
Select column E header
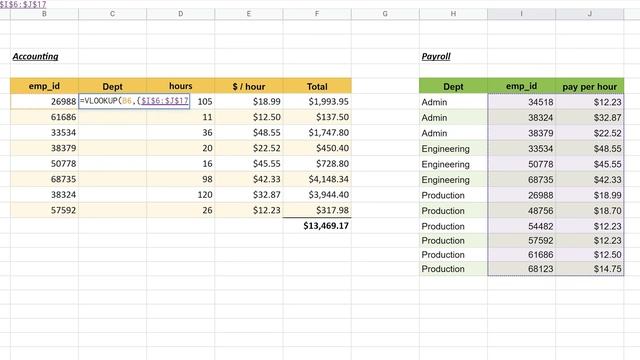coord(249,14)
